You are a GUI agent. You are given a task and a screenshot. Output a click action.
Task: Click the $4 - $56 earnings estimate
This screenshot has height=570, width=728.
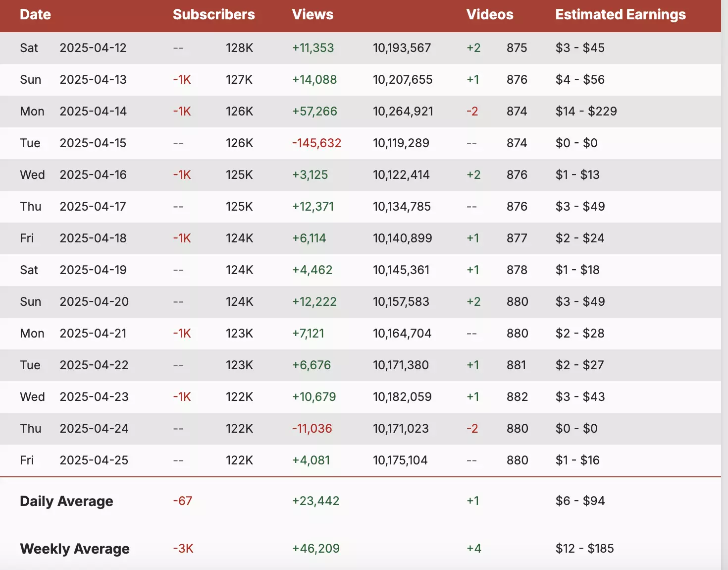pos(580,80)
